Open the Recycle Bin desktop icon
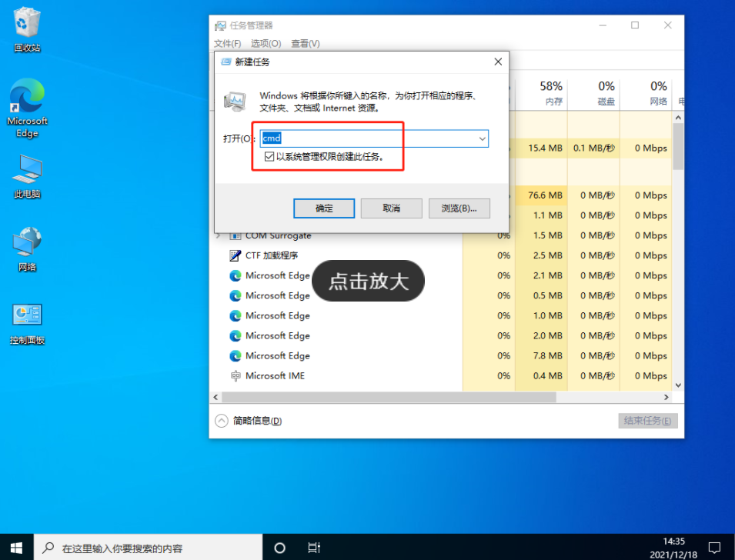735x560 pixels. coord(27,29)
